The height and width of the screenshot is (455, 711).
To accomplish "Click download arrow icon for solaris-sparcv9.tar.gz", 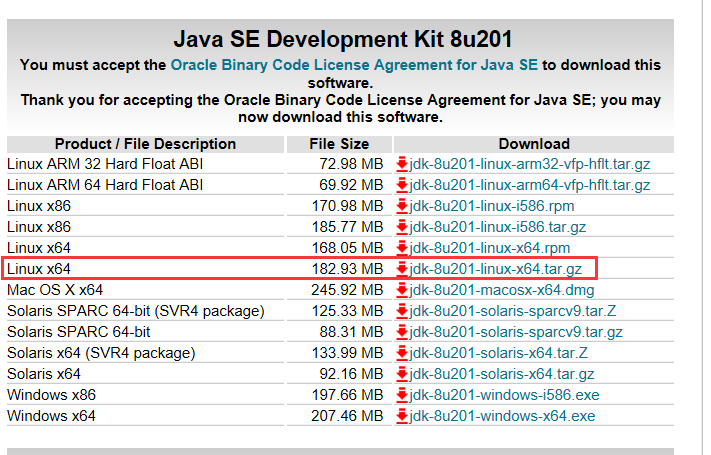I will [x=402, y=332].
